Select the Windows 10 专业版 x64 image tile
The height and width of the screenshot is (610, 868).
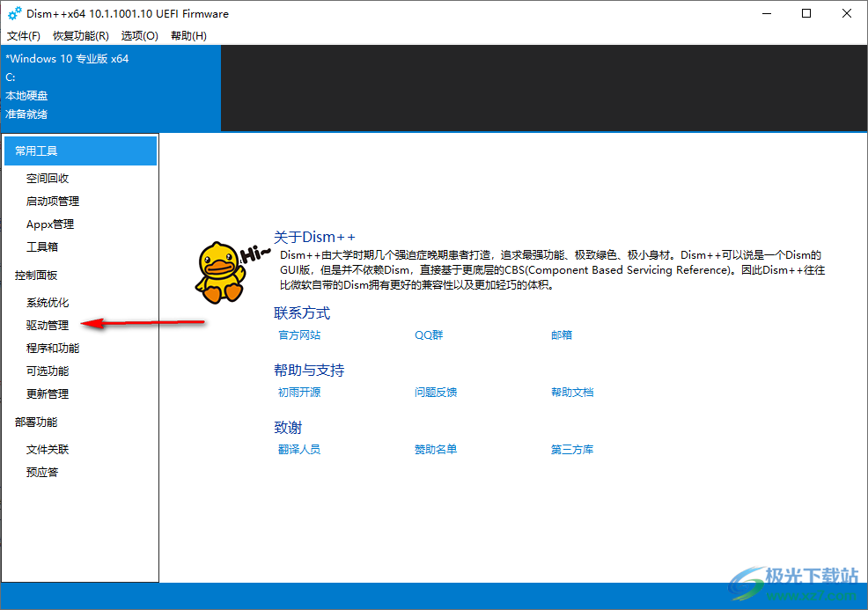pos(111,88)
